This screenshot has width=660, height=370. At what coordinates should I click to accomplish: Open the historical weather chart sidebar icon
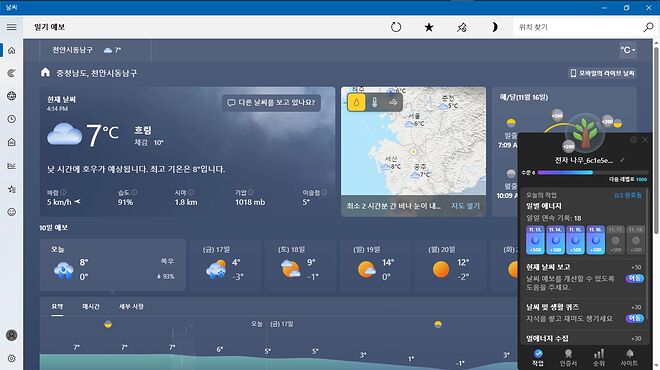click(11, 166)
